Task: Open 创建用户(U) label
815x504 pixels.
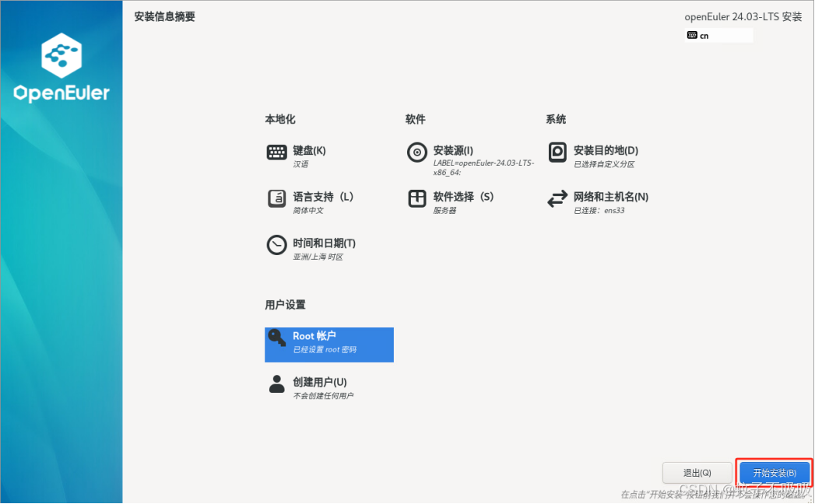Action: point(320,383)
